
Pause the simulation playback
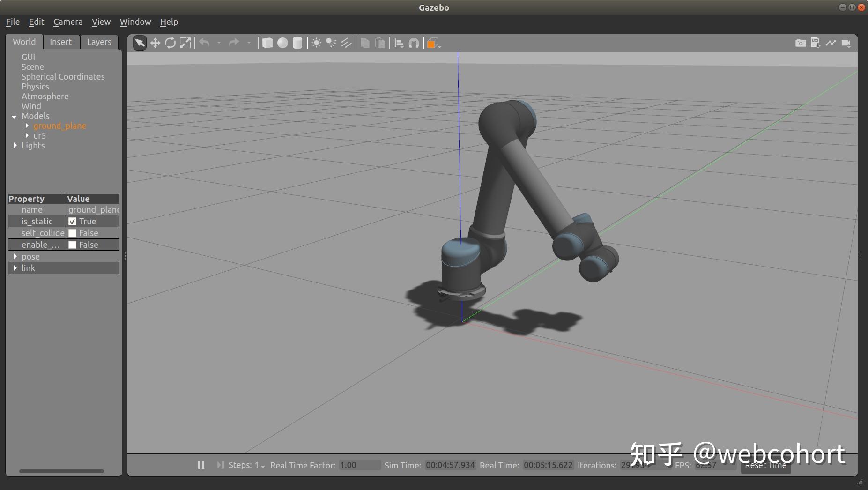coord(201,465)
